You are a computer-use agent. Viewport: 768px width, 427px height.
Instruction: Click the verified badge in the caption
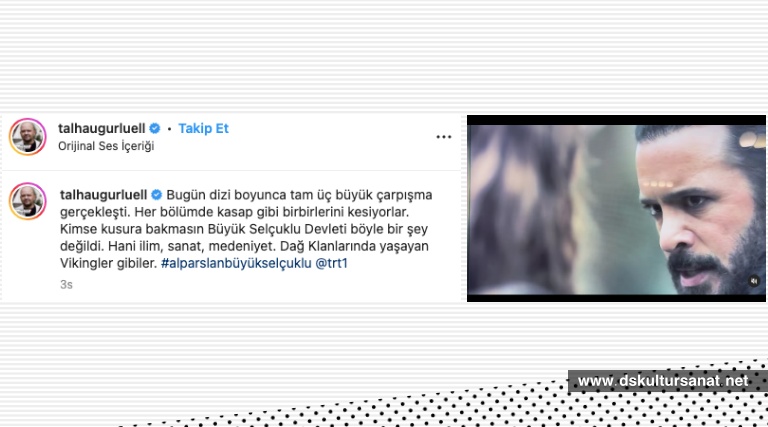coord(156,195)
